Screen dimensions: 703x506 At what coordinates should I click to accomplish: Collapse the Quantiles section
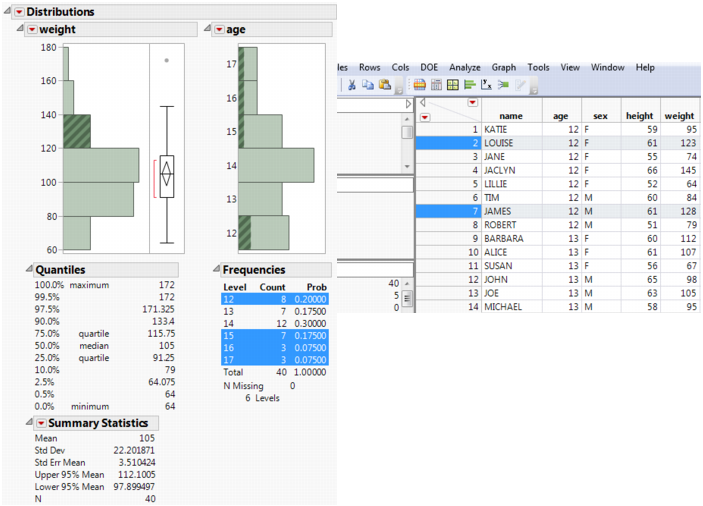[x=30, y=269]
